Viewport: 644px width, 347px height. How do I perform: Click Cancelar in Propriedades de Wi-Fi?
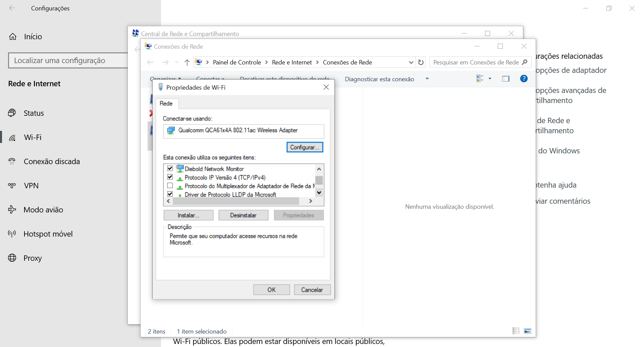[x=312, y=290]
